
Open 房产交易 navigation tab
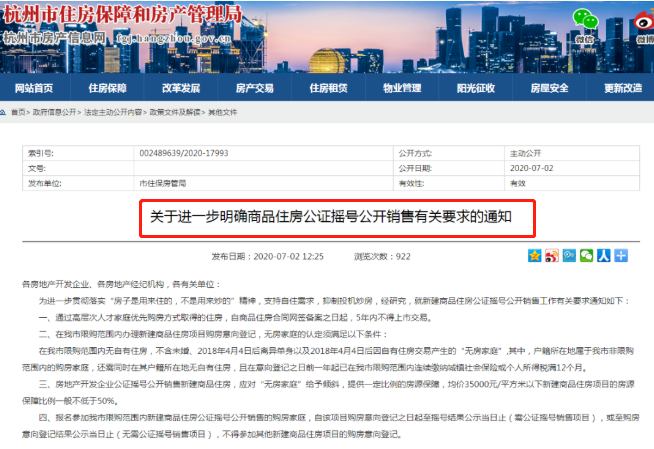click(255, 88)
